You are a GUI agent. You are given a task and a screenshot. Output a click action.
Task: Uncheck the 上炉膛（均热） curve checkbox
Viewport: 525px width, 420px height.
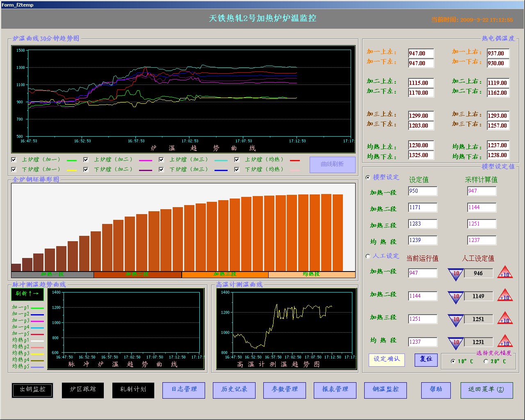tap(237, 160)
